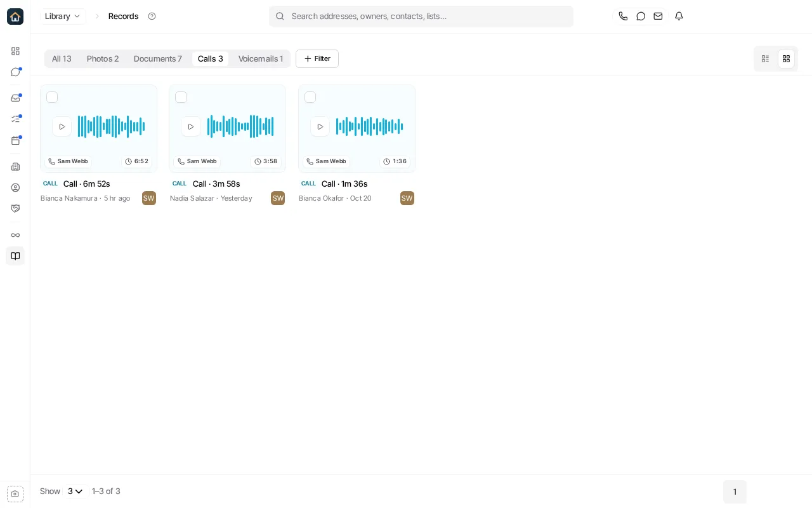Click the Records breadcrumb
Screen dimensions: 812x508
[123, 16]
